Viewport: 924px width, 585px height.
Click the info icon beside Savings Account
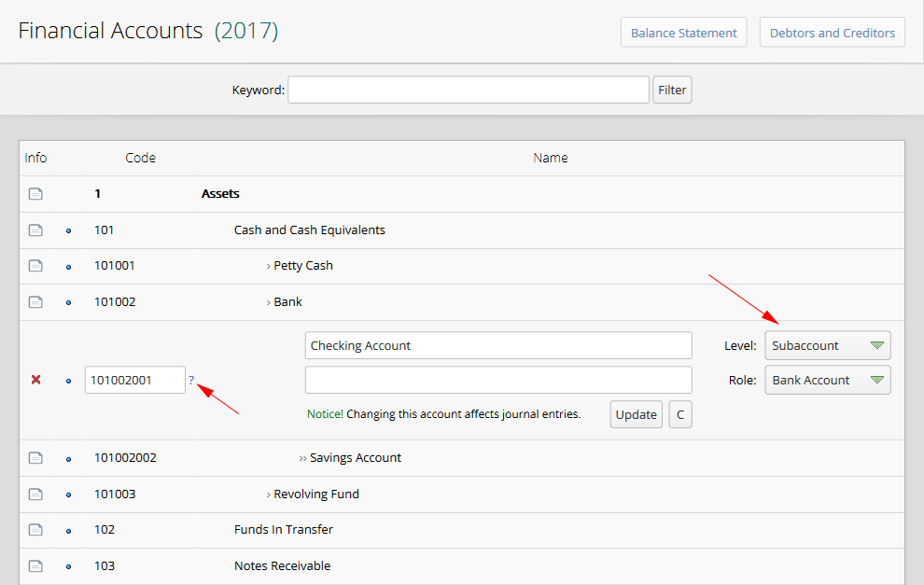coord(35,458)
